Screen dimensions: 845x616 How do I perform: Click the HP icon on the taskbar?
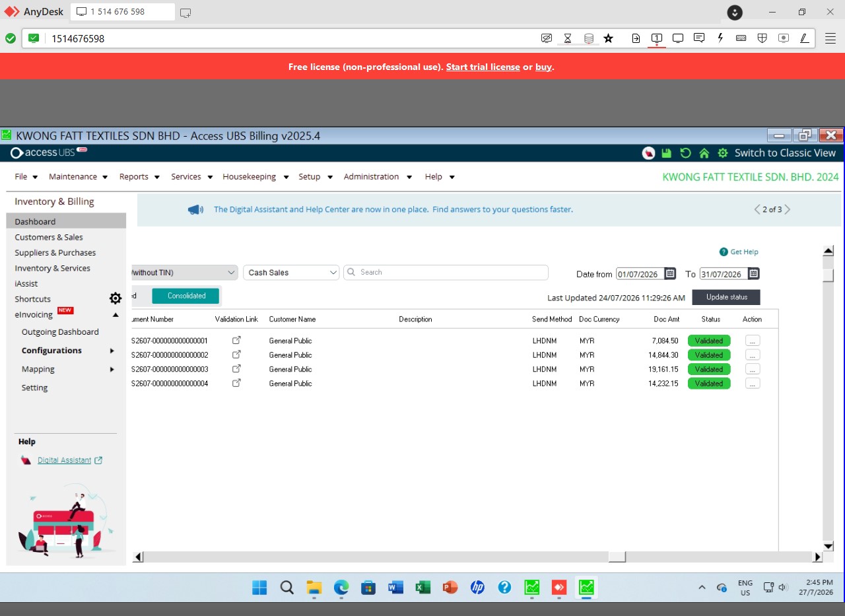[x=477, y=587]
